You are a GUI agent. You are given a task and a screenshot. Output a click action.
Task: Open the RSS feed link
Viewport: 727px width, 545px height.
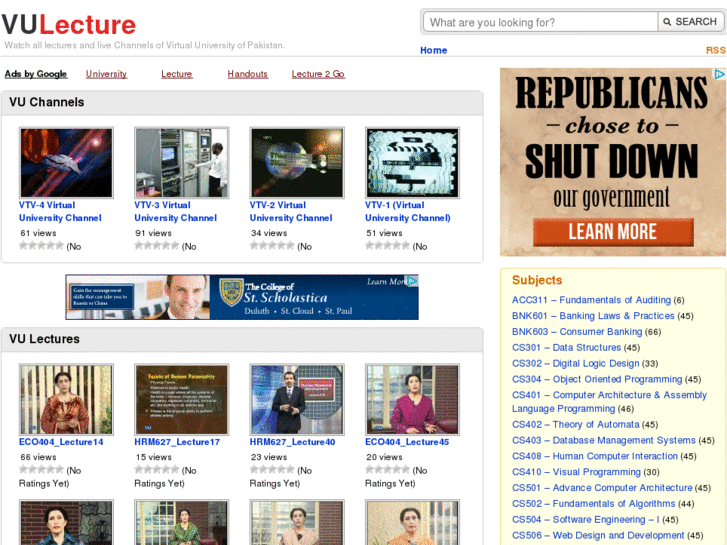[716, 50]
